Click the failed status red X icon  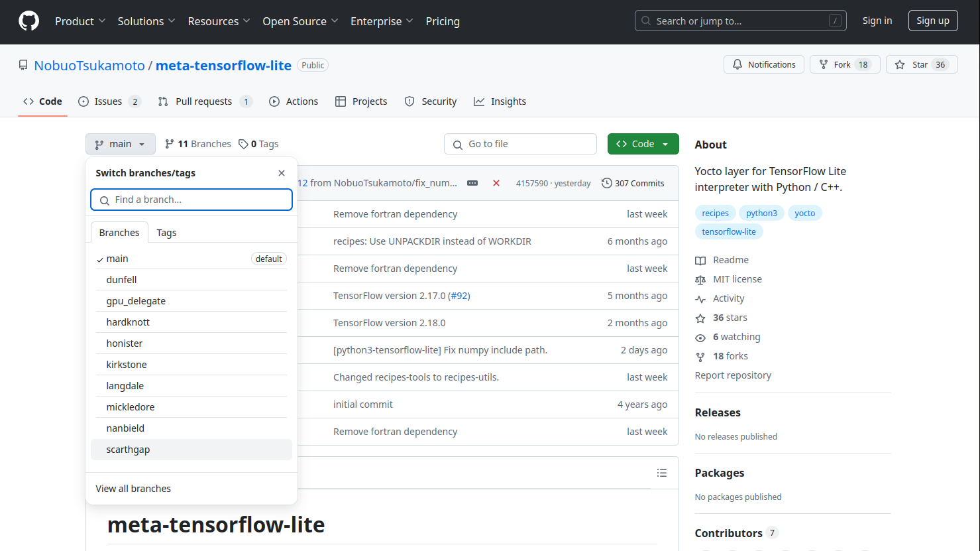[496, 183]
